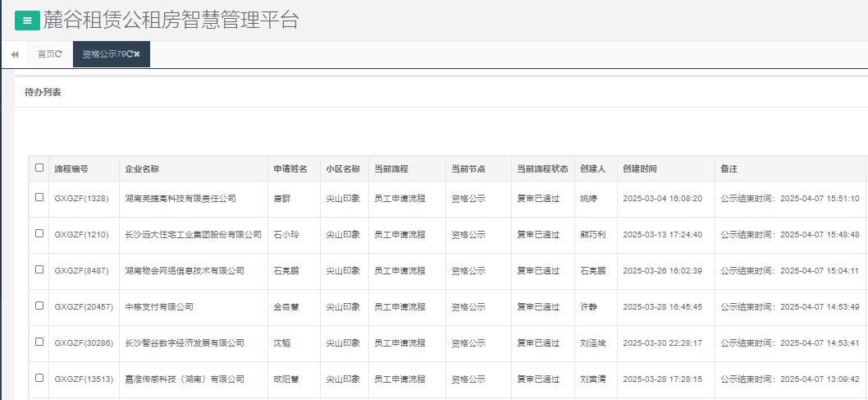Click creator name 姚婷
The height and width of the screenshot is (400, 868).
[588, 198]
